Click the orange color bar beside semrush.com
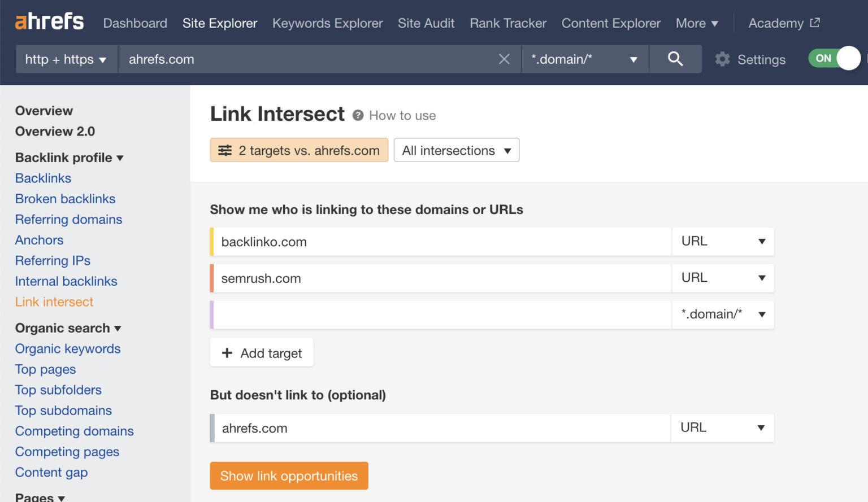This screenshot has width=868, height=502. click(212, 278)
